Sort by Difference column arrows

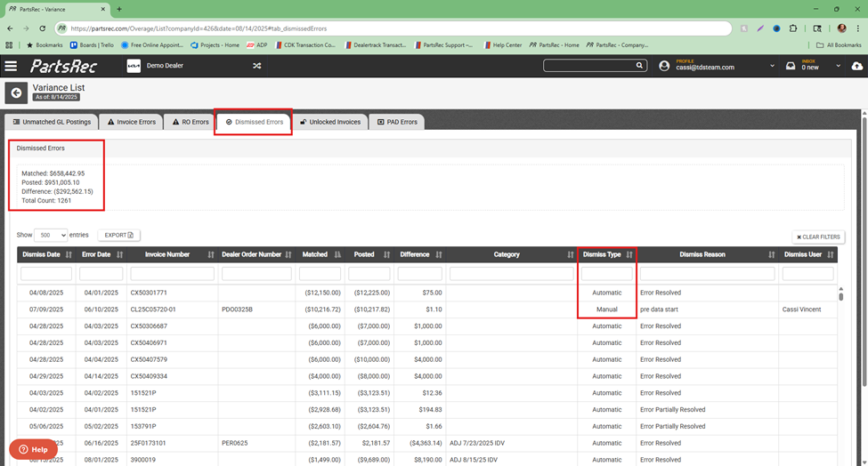(438, 255)
